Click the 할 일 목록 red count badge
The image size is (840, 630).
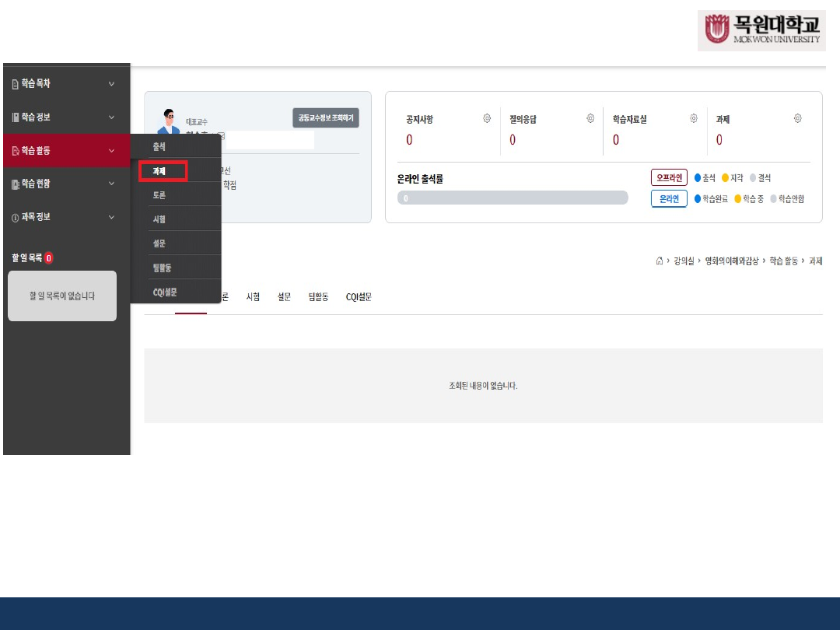(48, 258)
